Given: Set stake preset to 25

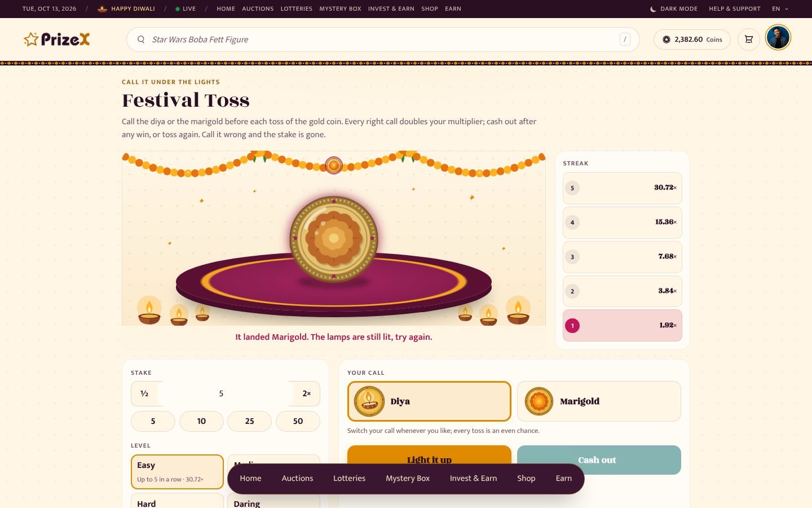Looking at the screenshot, I should [249, 421].
